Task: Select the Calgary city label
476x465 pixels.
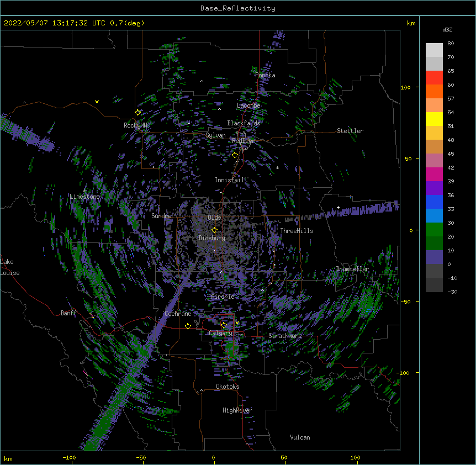Action: coord(220,333)
